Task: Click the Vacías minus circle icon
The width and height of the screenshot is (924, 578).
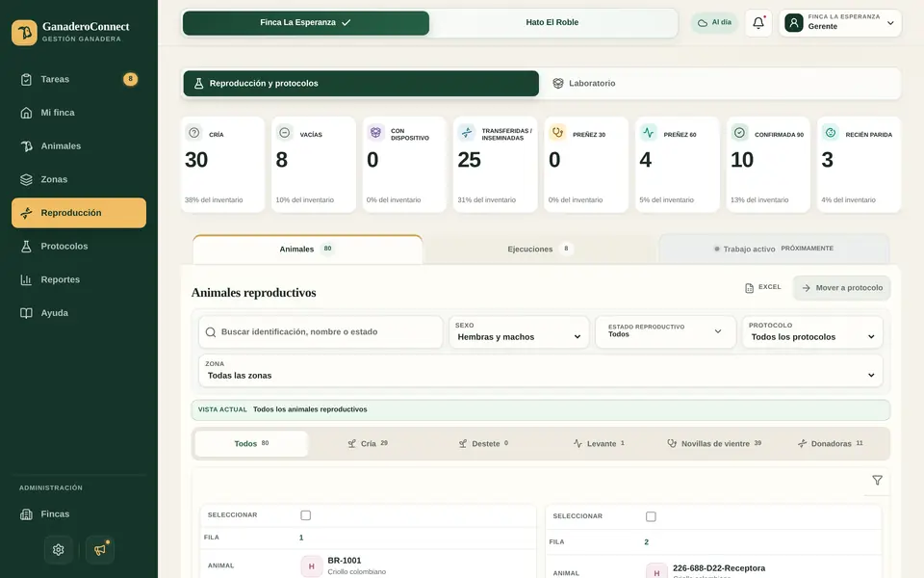Action: 284,133
